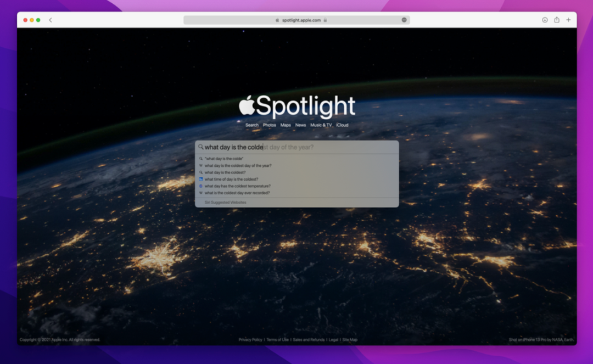
Task: Go to the News section
Action: coord(300,125)
